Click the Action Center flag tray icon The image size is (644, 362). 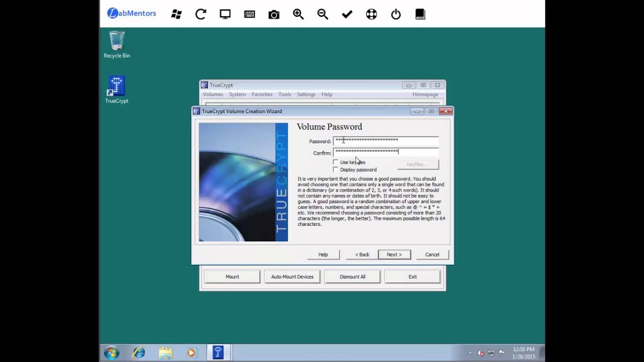(x=502, y=353)
